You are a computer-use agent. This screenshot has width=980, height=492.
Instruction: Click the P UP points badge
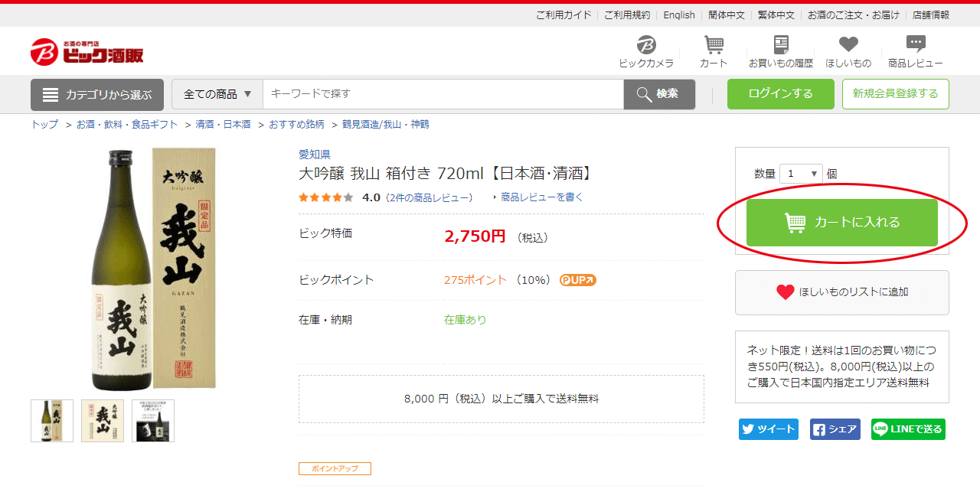(578, 280)
